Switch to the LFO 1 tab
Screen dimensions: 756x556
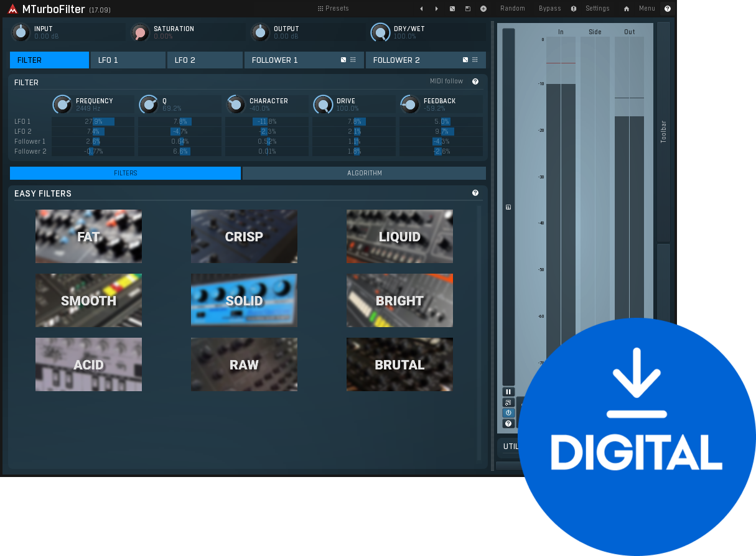point(128,60)
